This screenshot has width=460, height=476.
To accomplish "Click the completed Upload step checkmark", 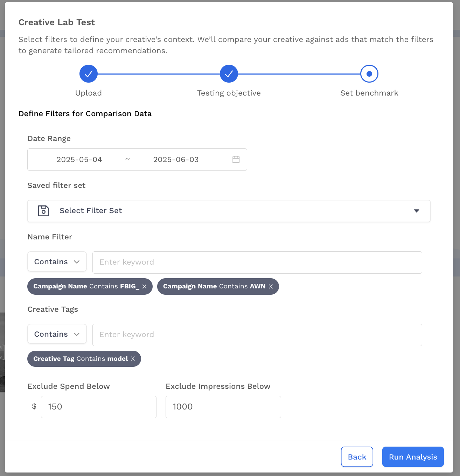I will [89, 74].
